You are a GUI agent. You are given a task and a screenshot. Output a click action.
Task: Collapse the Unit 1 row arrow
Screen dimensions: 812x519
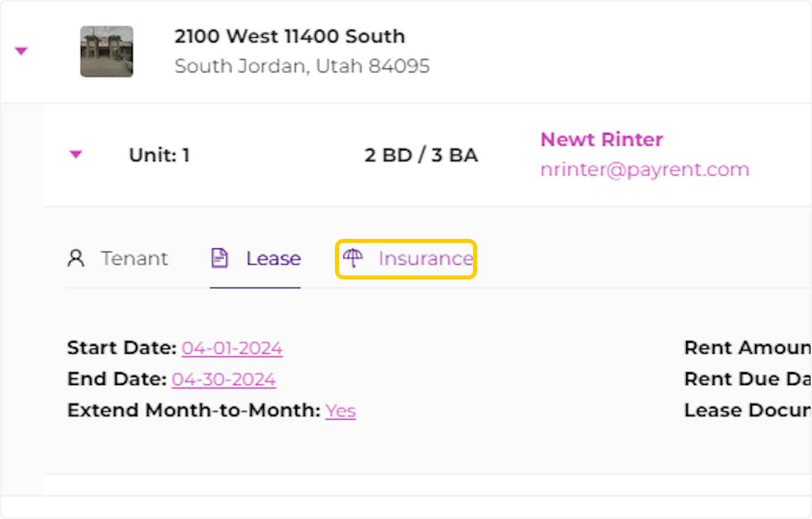76,155
